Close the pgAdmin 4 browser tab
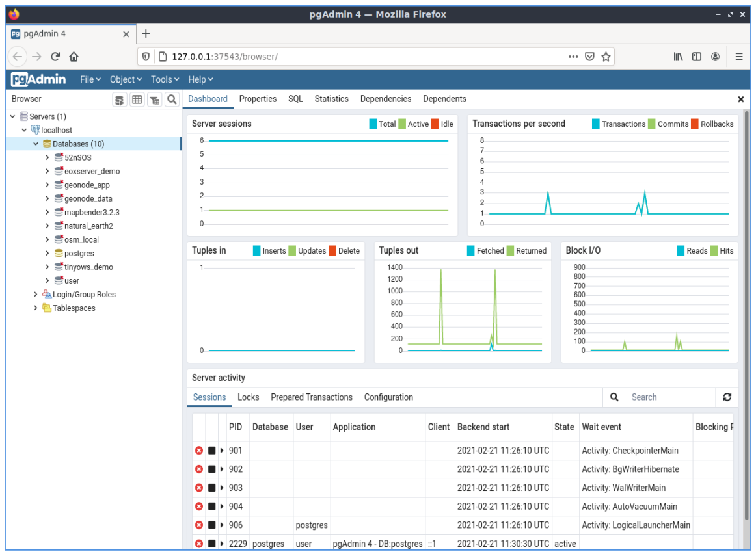The width and height of the screenshot is (756, 554). pyautogui.click(x=126, y=34)
